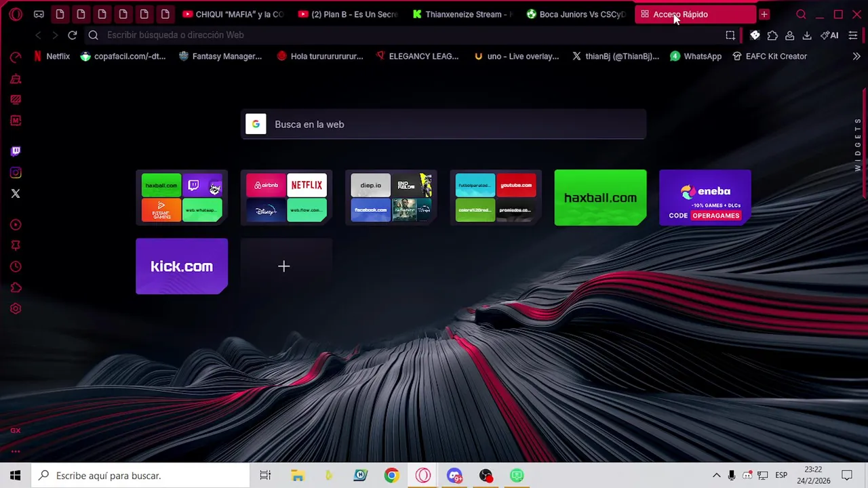Open the AI assistant button
The image size is (868, 488).
pos(829,35)
